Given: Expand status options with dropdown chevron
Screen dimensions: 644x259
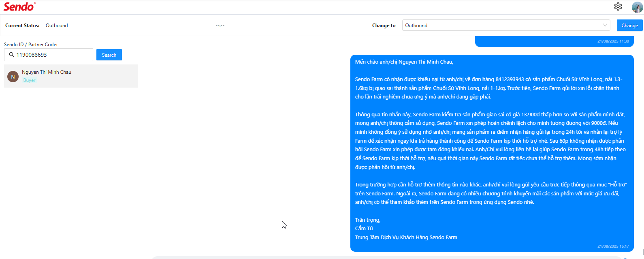Looking at the screenshot, I should [605, 25].
